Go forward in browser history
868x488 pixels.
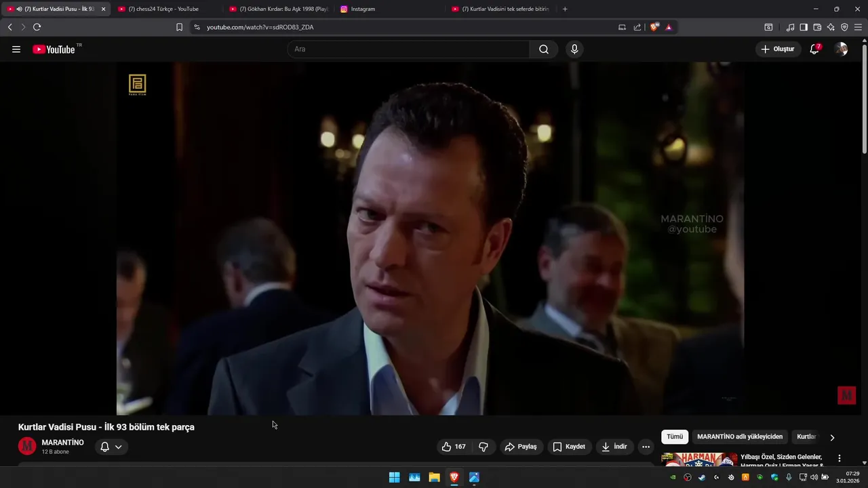pyautogui.click(x=22, y=27)
